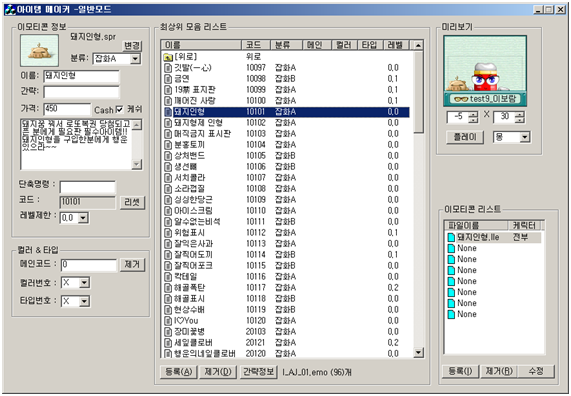Select the 위험표시 row

tap(287, 232)
